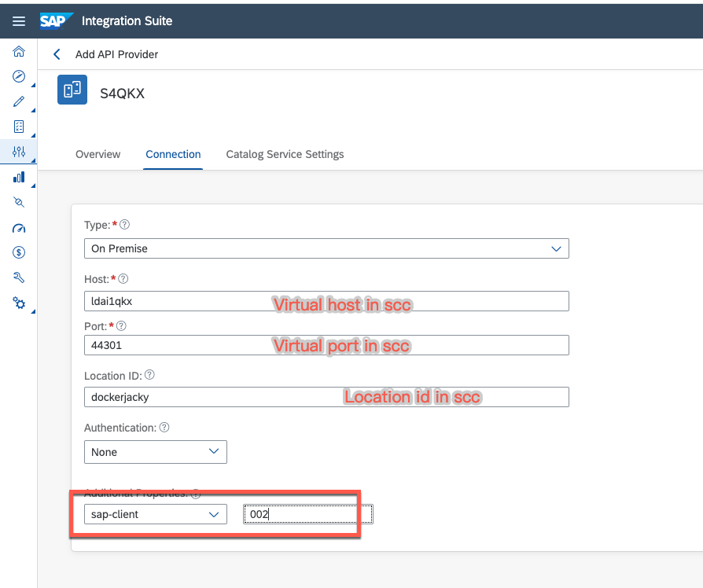Expand the Design sidebar submenu arrow
This screenshot has height=588, width=703.
pyautogui.click(x=33, y=110)
